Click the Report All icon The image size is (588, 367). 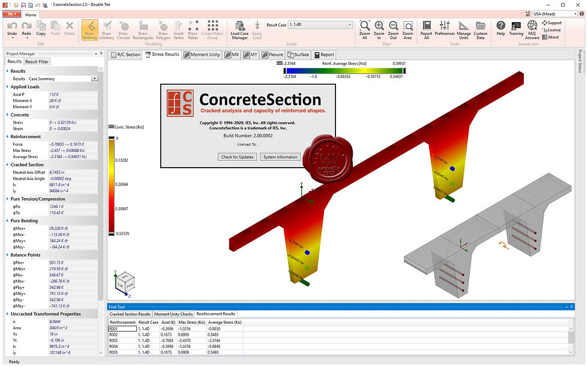pos(427,30)
